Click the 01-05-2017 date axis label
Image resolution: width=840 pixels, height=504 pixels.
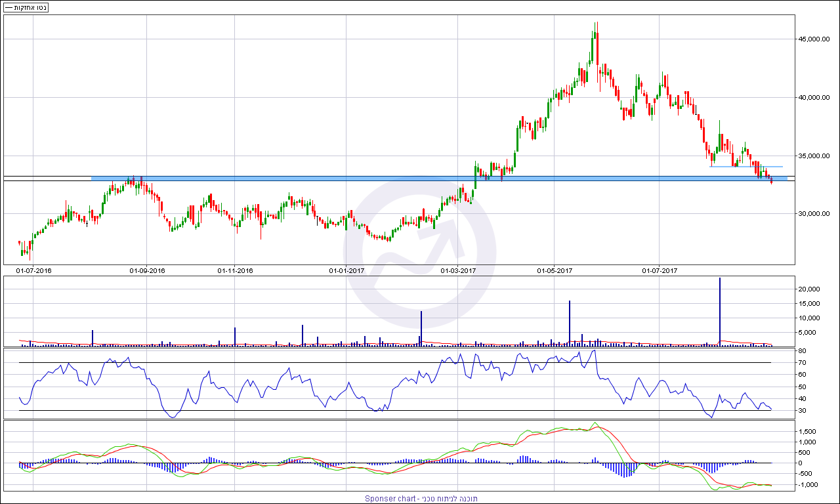(x=555, y=270)
